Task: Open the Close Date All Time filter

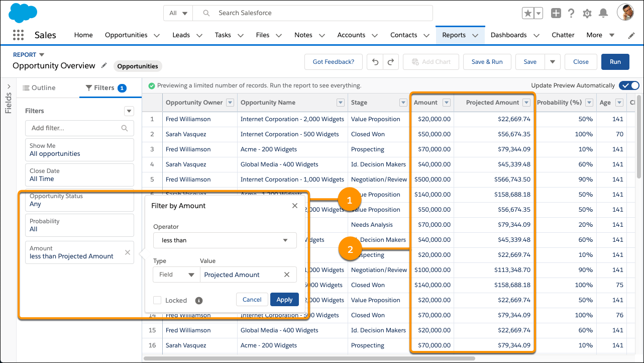Action: coord(79,175)
